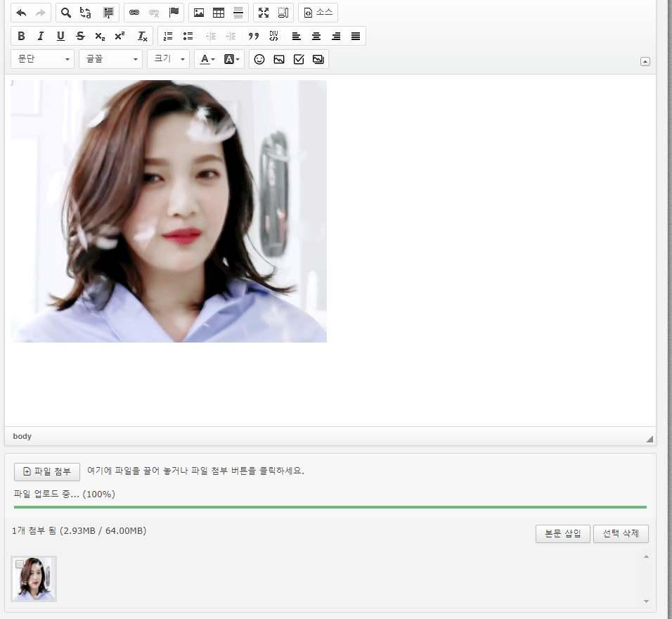Open the text color picker
672x619 pixels.
(207, 59)
